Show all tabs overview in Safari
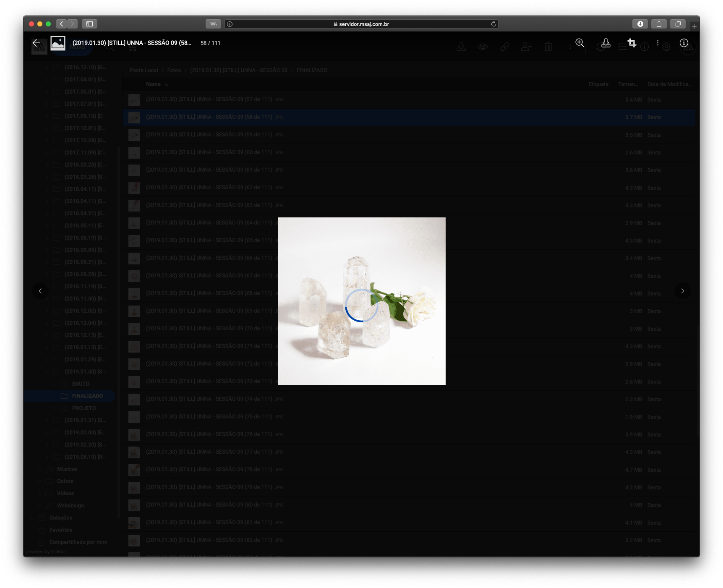This screenshot has width=723, height=588. 678,24
